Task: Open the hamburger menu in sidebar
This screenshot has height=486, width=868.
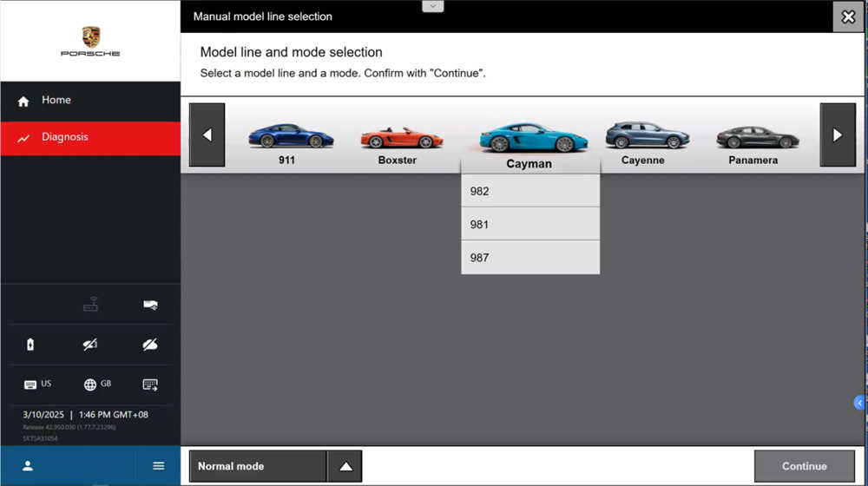Action: [158, 466]
